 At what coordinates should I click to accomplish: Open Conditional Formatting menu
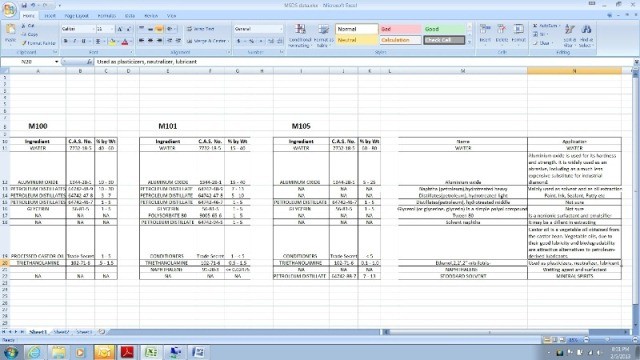click(x=300, y=36)
